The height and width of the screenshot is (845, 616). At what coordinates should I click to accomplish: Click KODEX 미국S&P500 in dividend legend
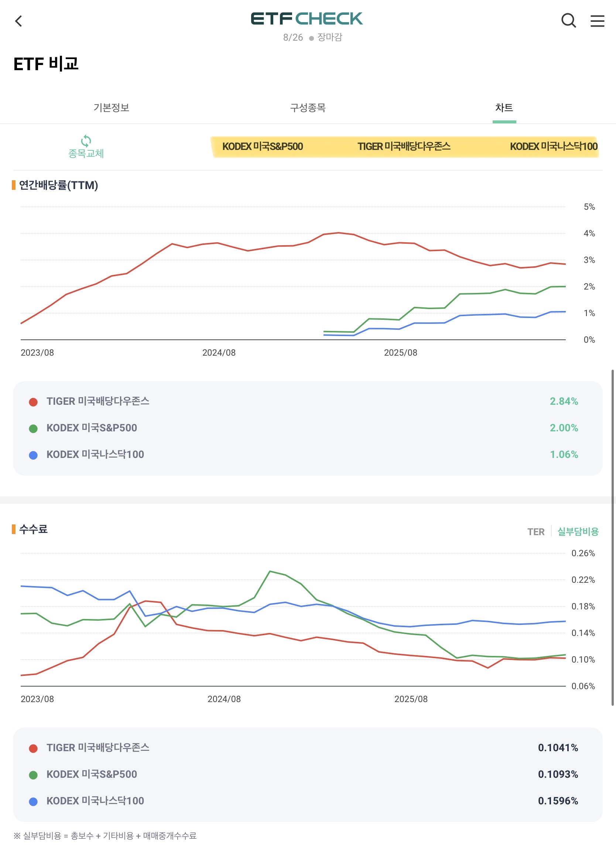coord(92,428)
